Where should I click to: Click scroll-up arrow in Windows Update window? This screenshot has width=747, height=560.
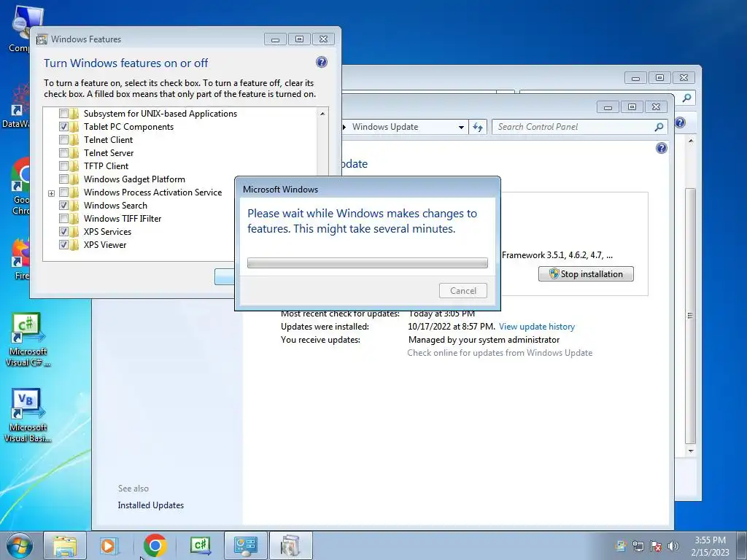click(x=691, y=141)
